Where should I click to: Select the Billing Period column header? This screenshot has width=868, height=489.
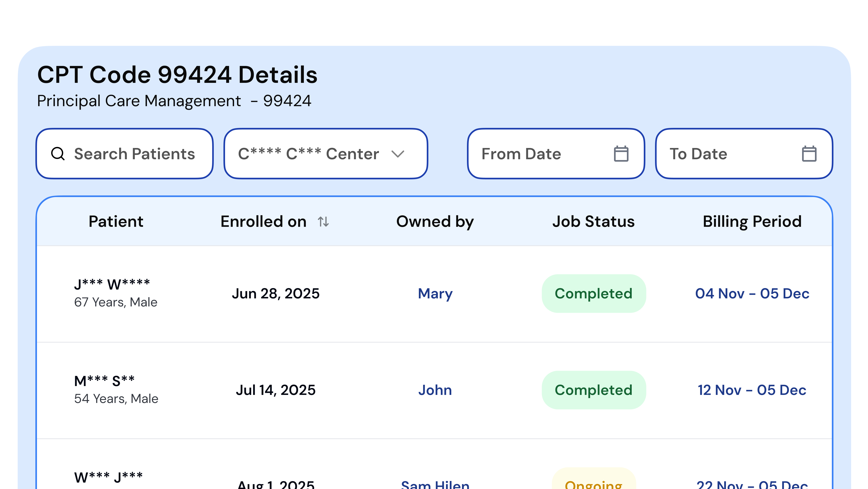tap(752, 222)
